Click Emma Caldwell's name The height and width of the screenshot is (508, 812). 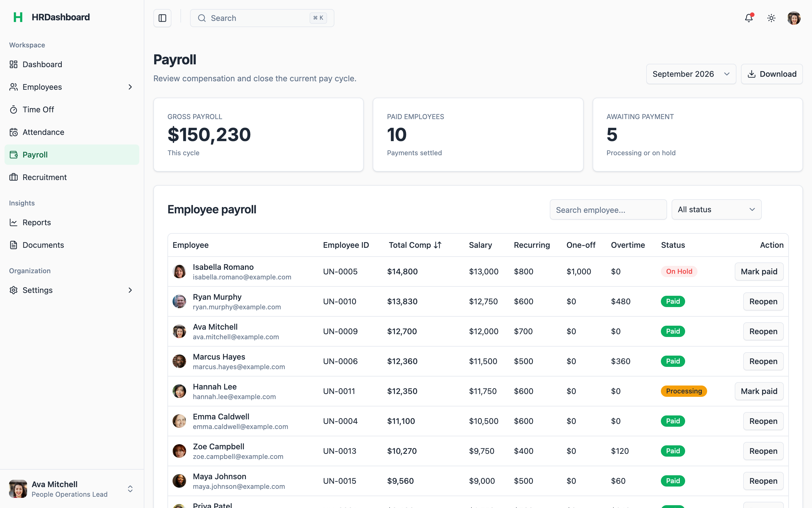(x=221, y=417)
